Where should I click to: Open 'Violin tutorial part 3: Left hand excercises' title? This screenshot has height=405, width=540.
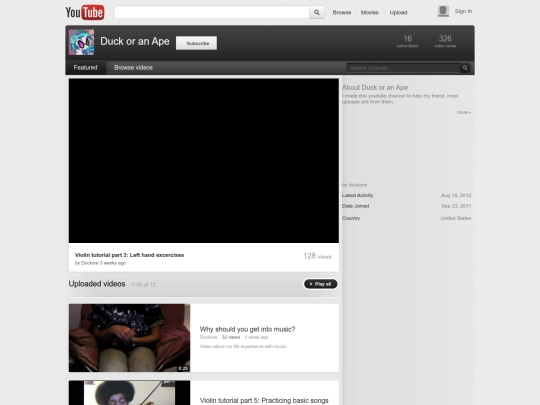point(129,255)
